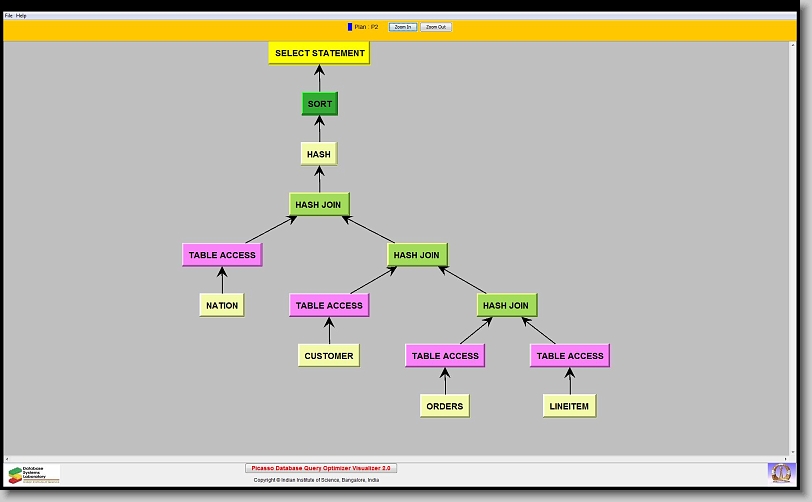Click the Picasso Database Query Optimizer Visualizer label

[x=321, y=468]
